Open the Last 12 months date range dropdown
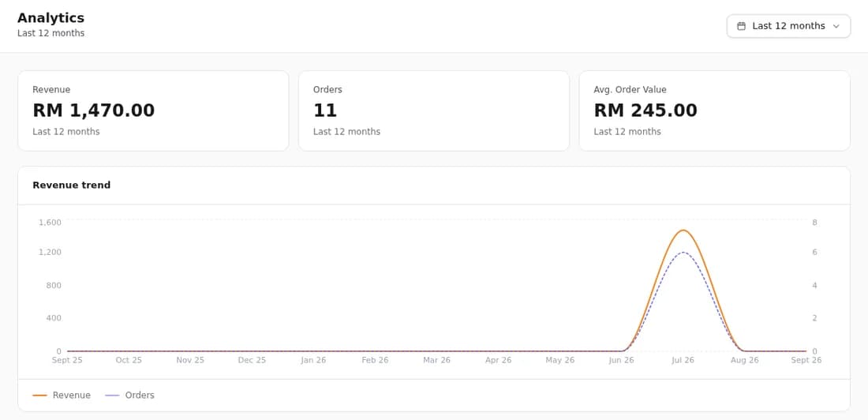 pos(788,26)
